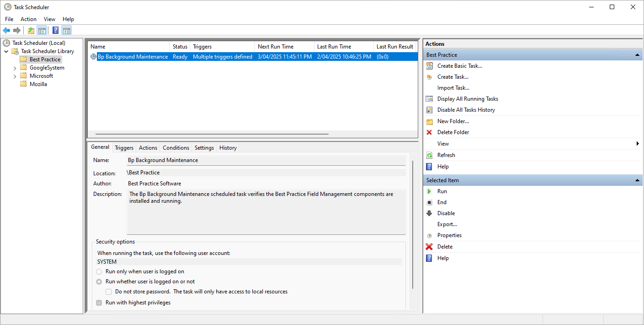This screenshot has width=644, height=325.
Task: Click the Status column header
Action: point(180,47)
